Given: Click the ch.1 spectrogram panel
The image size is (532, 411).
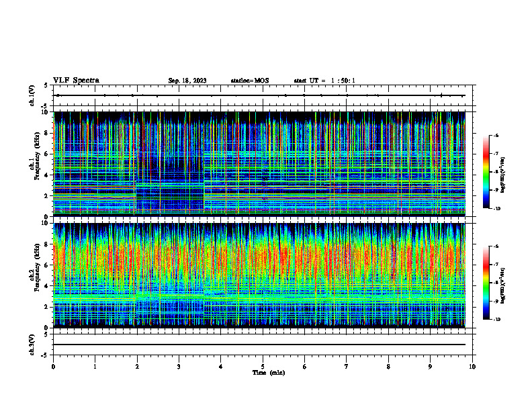Looking at the screenshot, I should pyautogui.click(x=259, y=164).
